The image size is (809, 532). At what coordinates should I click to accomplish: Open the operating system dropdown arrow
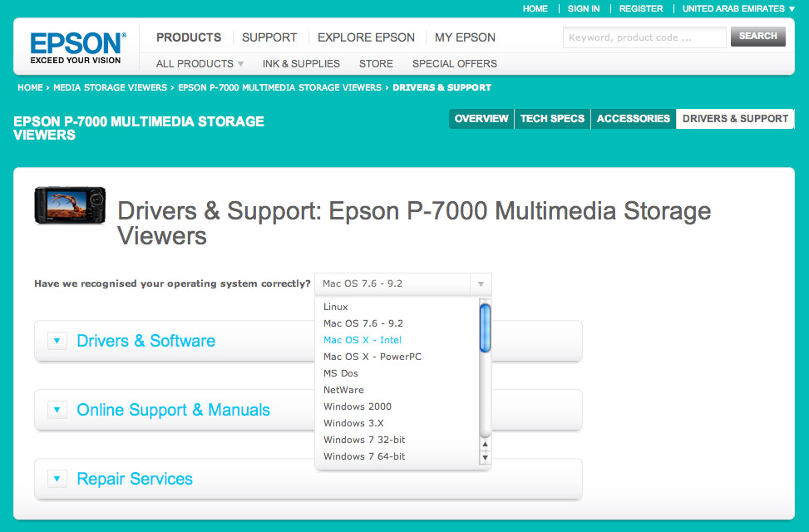481,283
